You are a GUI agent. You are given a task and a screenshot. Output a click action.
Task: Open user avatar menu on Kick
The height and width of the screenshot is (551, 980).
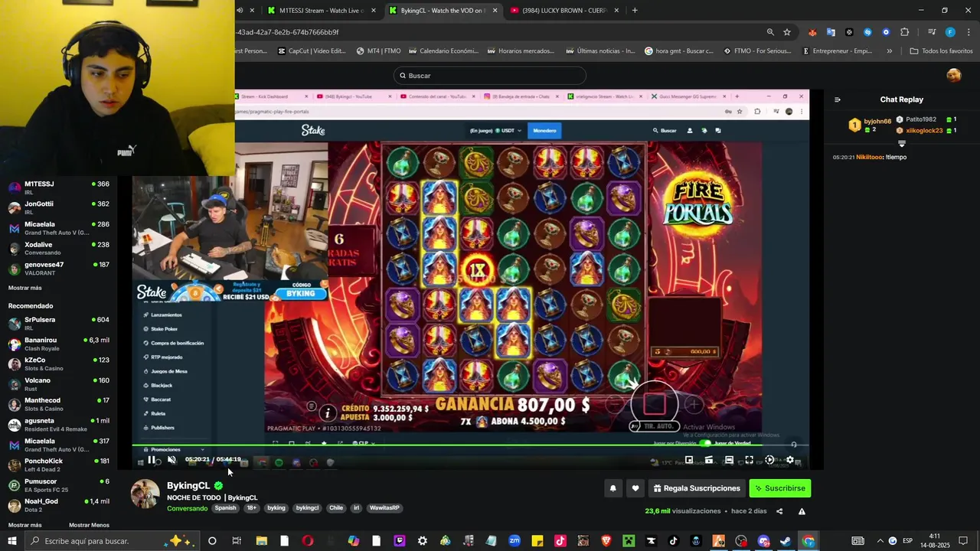click(953, 75)
